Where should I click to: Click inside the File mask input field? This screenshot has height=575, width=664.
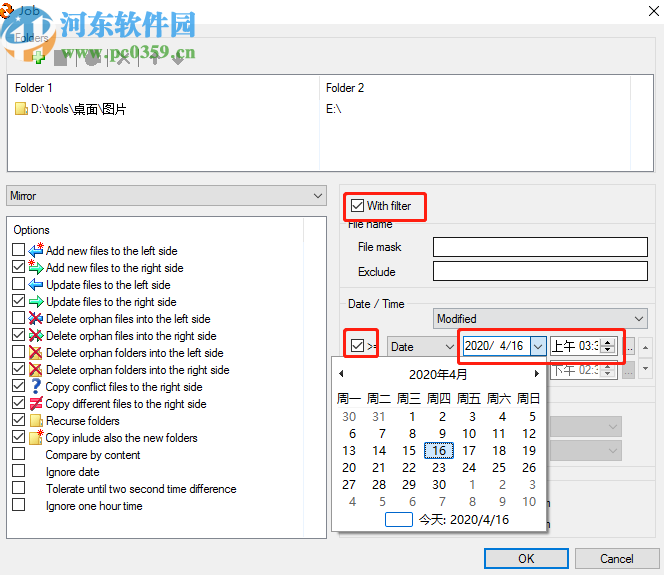(x=540, y=247)
